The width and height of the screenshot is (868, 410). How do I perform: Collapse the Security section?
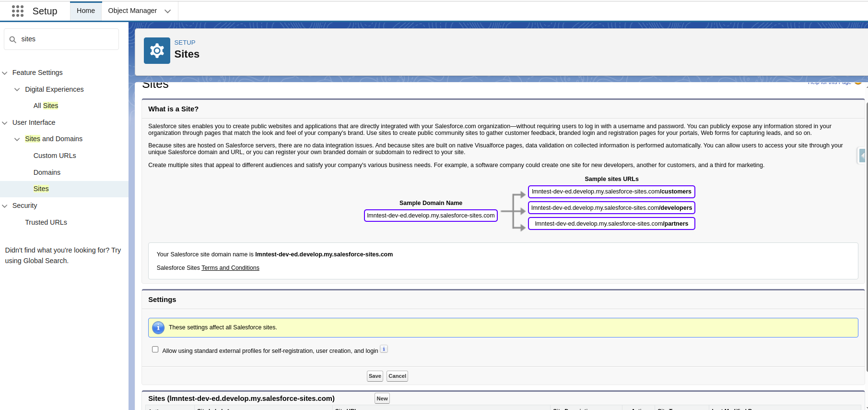(x=5, y=206)
